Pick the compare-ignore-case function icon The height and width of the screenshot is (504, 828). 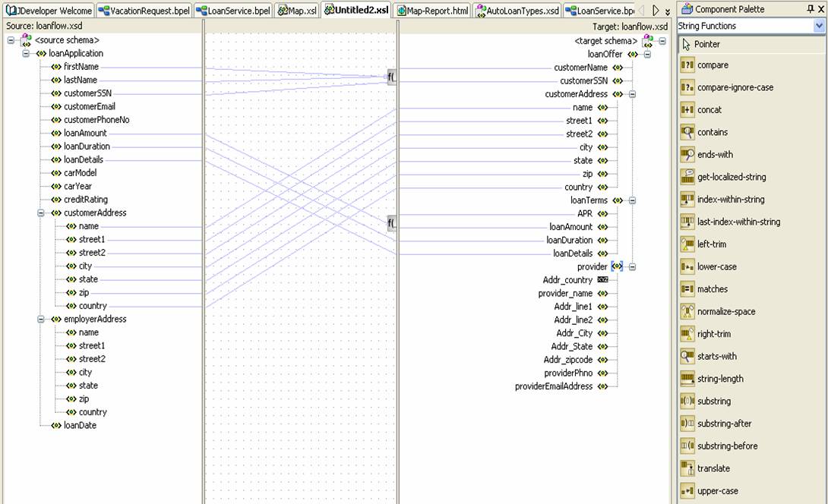coord(687,87)
